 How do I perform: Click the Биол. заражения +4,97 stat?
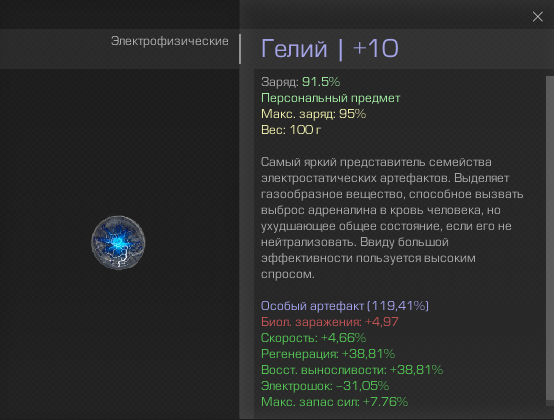point(330,322)
